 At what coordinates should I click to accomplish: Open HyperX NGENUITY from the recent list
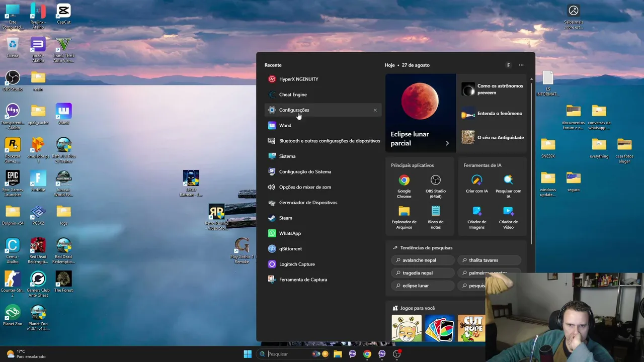[x=323, y=79]
